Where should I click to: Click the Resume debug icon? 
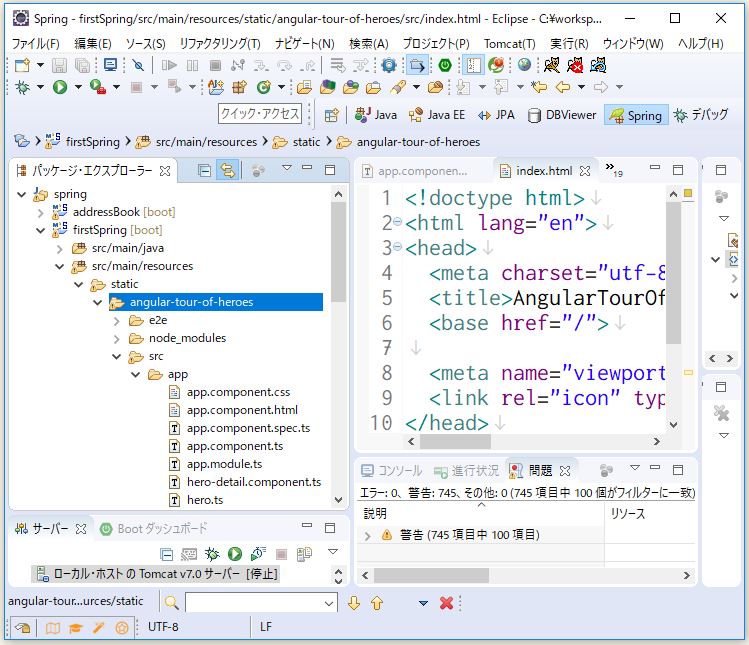click(x=169, y=65)
